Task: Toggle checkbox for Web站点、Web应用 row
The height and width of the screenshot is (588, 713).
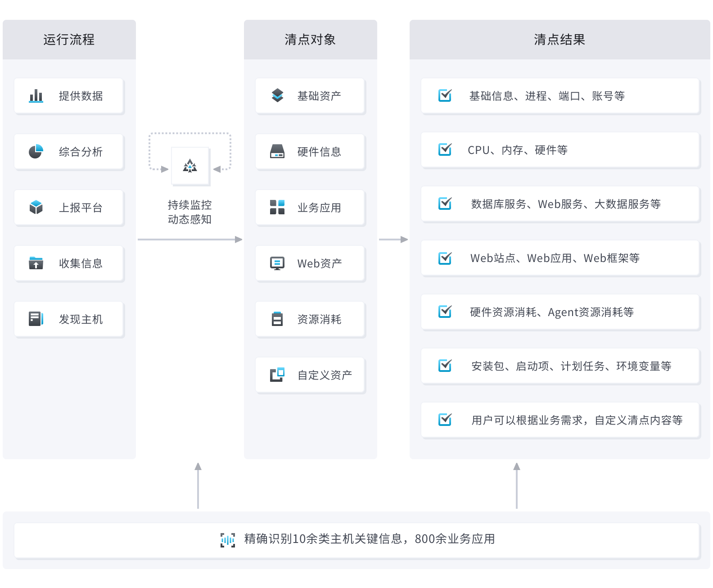Action: coord(445,258)
